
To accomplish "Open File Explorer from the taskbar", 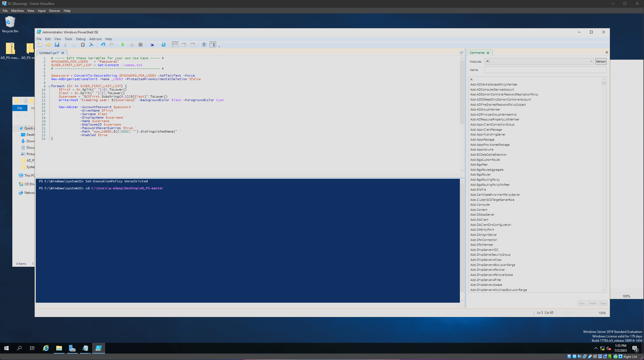I will pos(59,348).
